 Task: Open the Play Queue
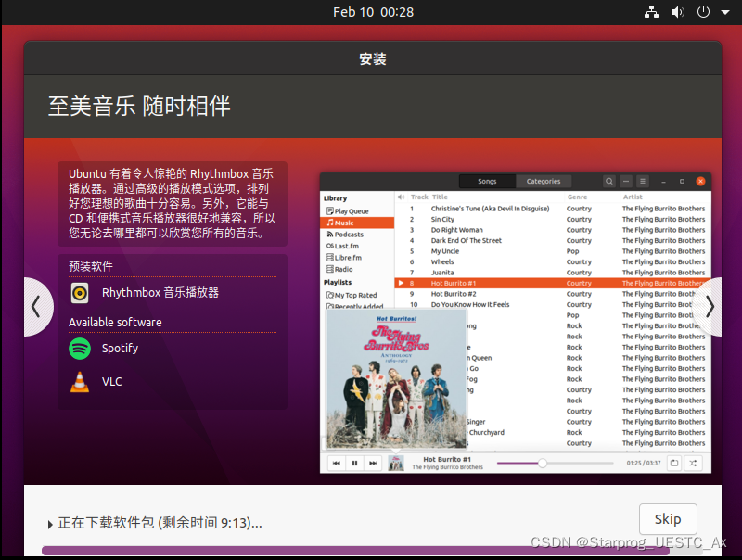pos(352,210)
